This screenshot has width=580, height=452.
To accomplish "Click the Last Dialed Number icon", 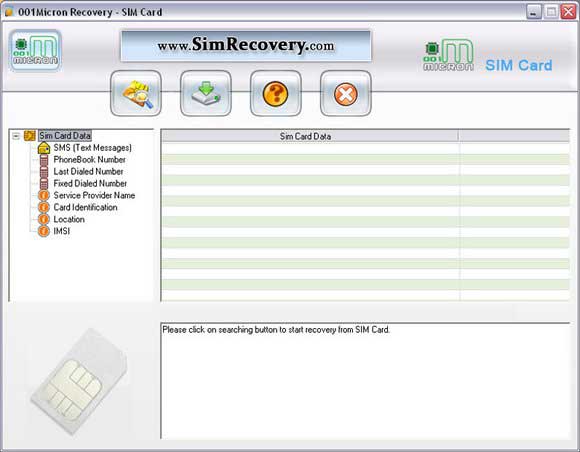I will point(44,172).
